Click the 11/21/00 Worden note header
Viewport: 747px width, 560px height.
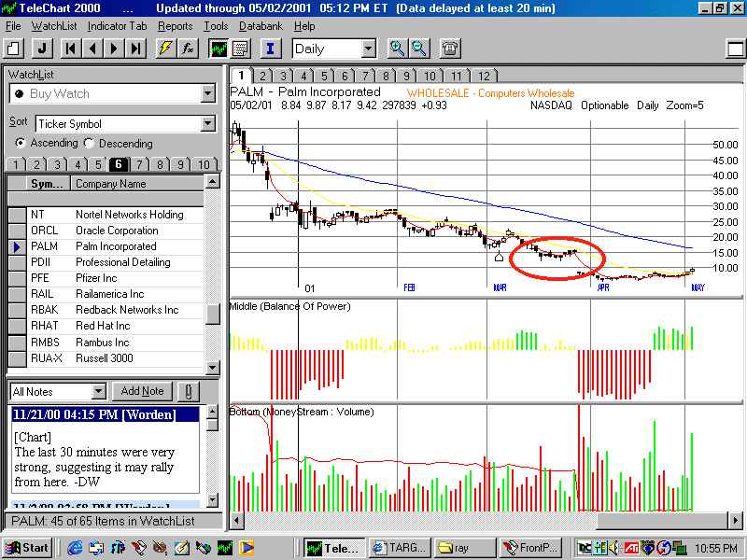click(105, 414)
